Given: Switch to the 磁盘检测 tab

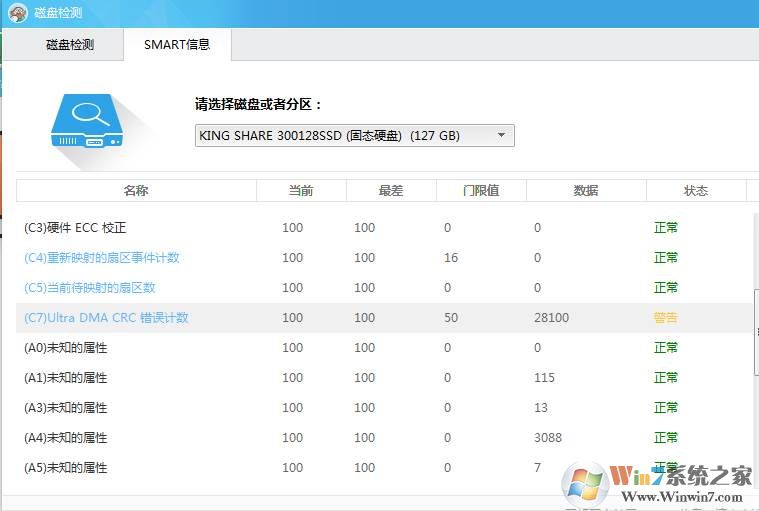Looking at the screenshot, I should [70, 45].
